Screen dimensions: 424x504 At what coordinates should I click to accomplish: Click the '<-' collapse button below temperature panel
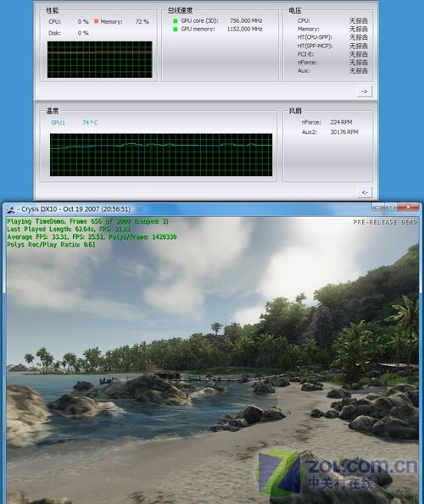click(364, 192)
